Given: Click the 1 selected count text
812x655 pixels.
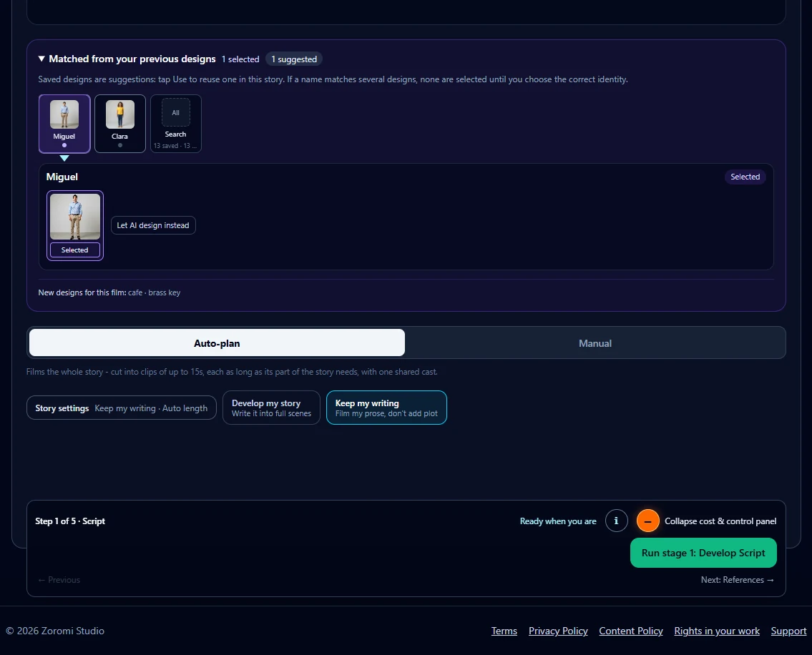Looking at the screenshot, I should (240, 59).
